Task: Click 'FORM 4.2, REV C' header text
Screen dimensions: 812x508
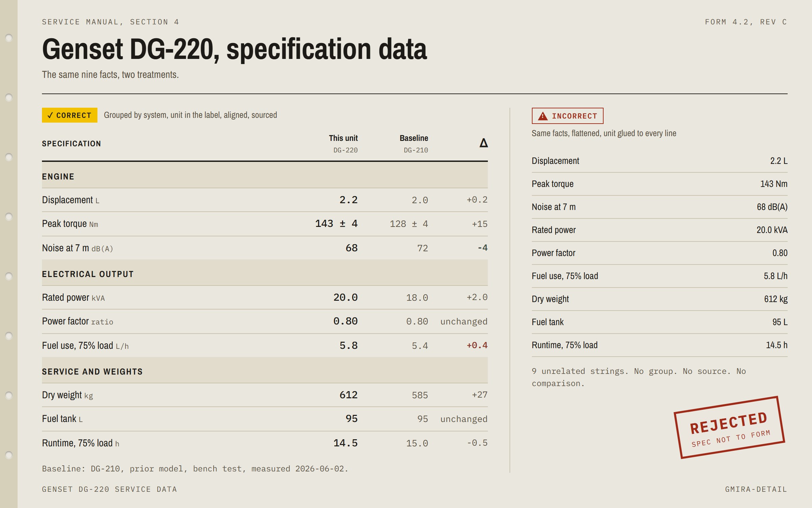Action: tap(746, 22)
